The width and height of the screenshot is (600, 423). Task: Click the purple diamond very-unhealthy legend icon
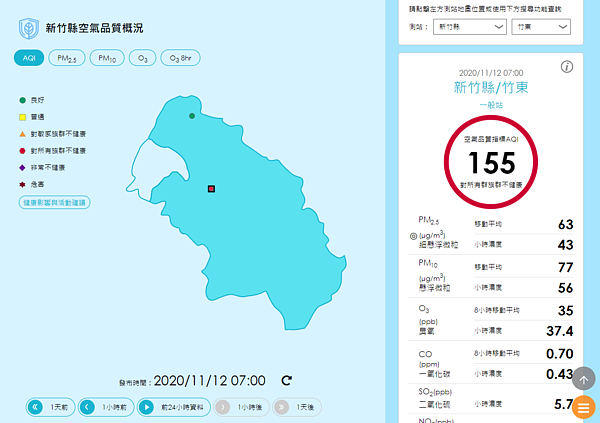23,168
